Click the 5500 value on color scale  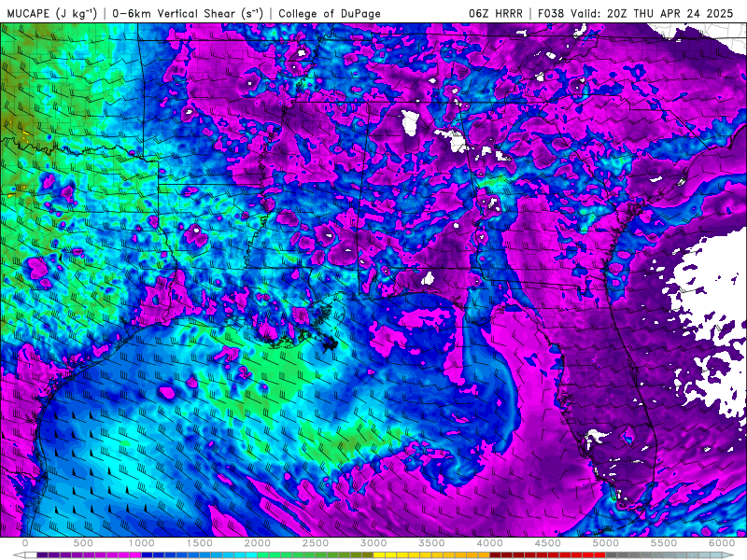click(664, 543)
